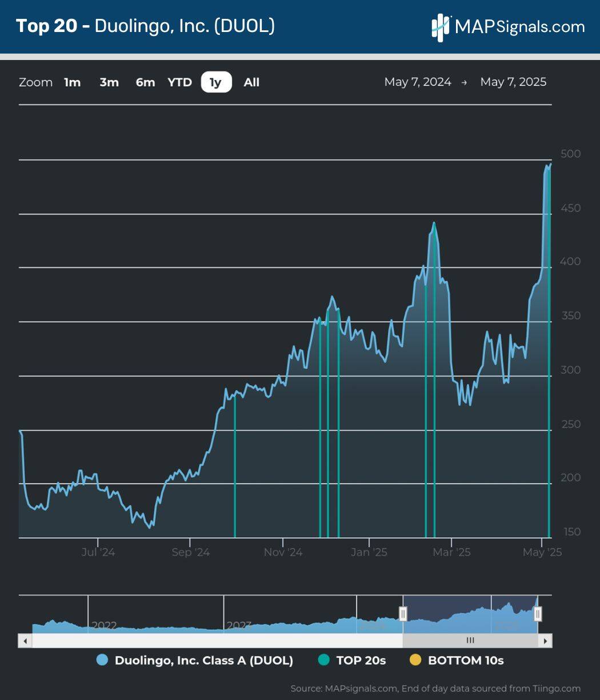Viewport: 600px width, 700px height.
Task: Click the Source: MAPsignals.com attribution text
Action: pos(435,689)
